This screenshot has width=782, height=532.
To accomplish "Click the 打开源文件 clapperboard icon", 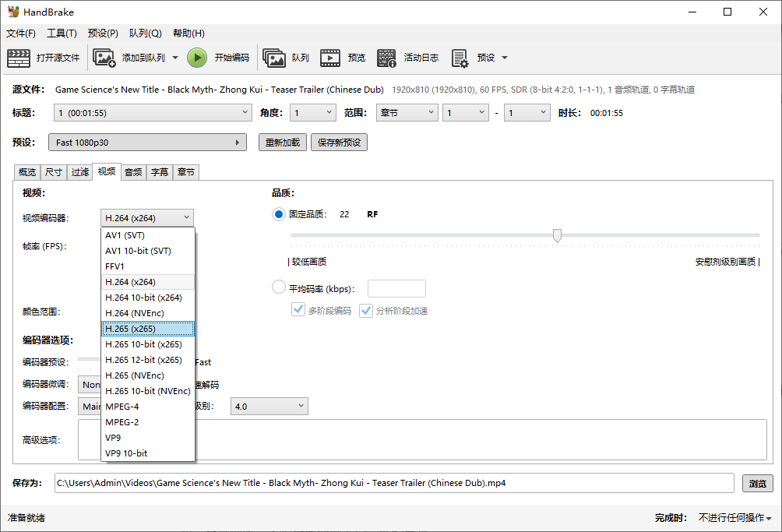I will pyautogui.click(x=19, y=58).
